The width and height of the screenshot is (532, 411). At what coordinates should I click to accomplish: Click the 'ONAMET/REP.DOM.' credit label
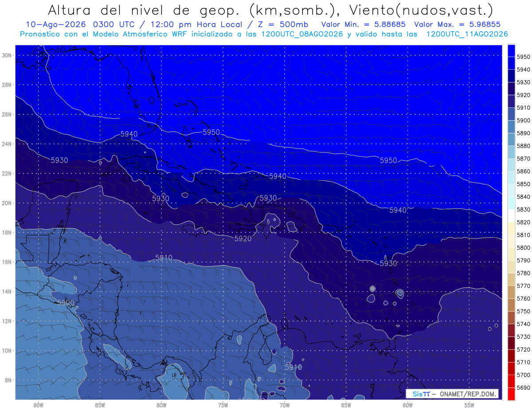pos(468,393)
